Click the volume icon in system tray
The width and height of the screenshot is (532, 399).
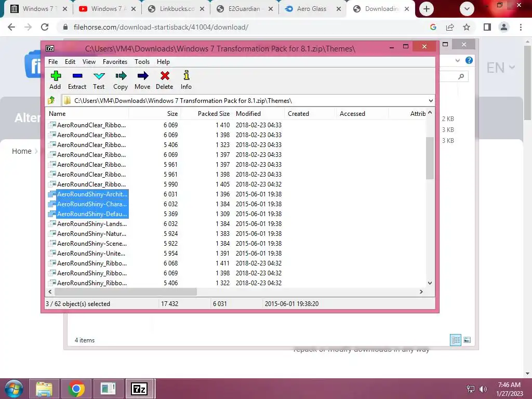483,389
